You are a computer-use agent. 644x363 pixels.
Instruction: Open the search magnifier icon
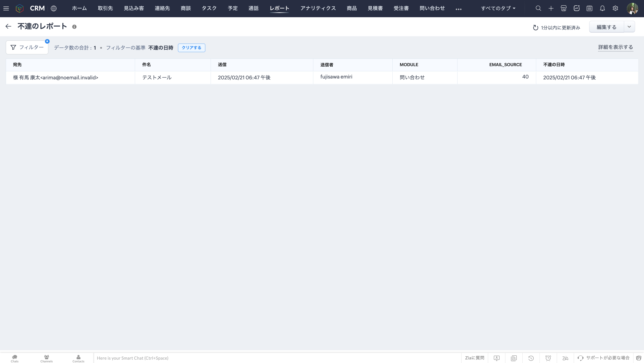pyautogui.click(x=538, y=8)
